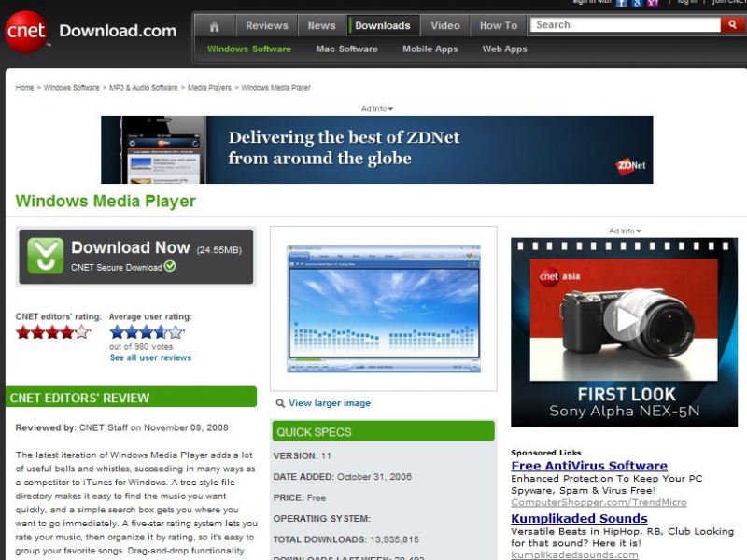Switch to Mac Software section
747x560 pixels.
coord(346,49)
